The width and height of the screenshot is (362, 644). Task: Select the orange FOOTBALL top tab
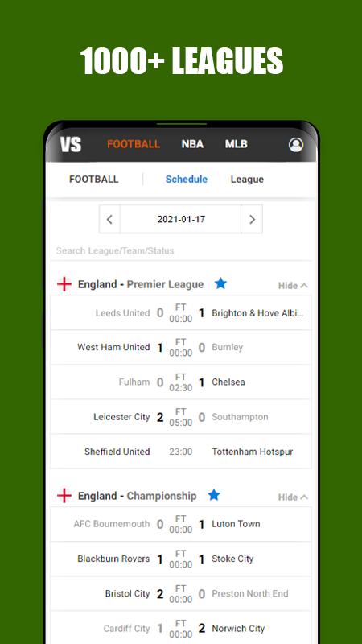tap(134, 144)
